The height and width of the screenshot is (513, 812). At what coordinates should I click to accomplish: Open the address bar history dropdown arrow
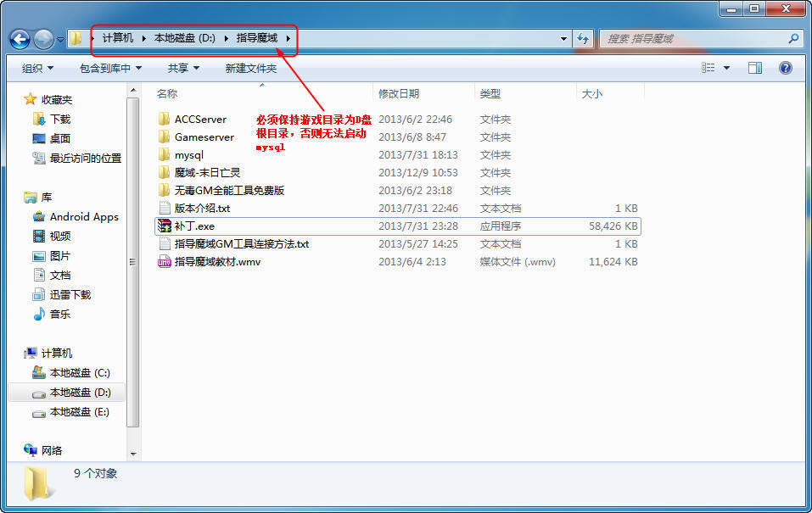pyautogui.click(x=564, y=39)
